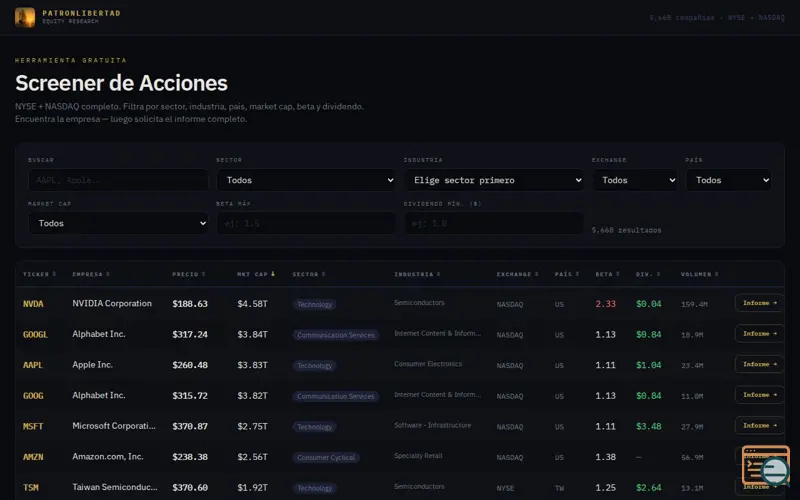This screenshot has height=500, width=800.
Task: Click TSM's dividend $2.64
Action: coord(648,488)
